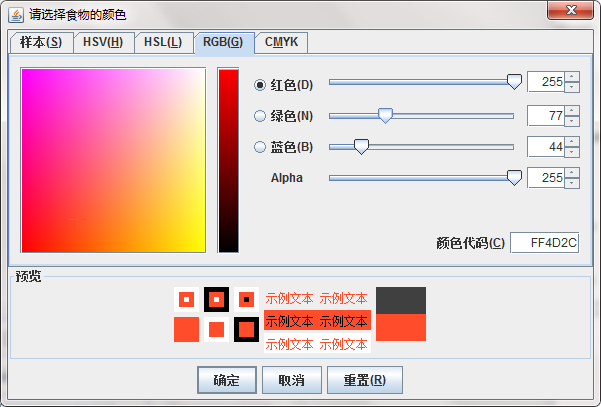This screenshot has width=601, height=407.
Task: Increase blue value with up spinner arrow
Action: pyautogui.click(x=571, y=141)
